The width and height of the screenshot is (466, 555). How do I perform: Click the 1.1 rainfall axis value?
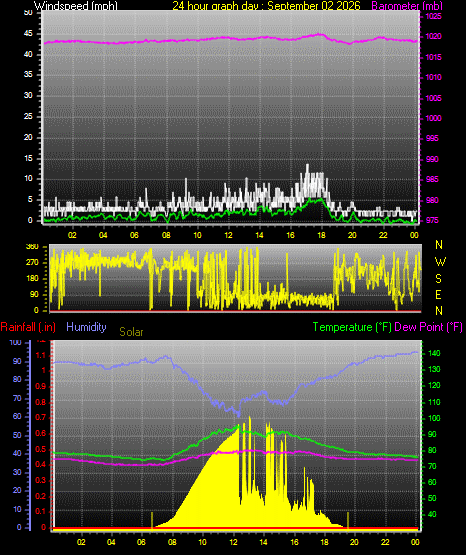[x=41, y=355]
